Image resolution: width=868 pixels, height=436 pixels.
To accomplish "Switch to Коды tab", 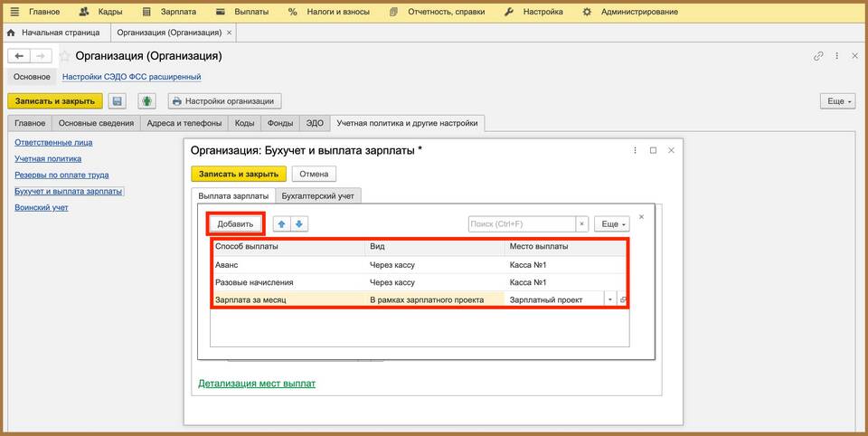I will pyautogui.click(x=245, y=123).
